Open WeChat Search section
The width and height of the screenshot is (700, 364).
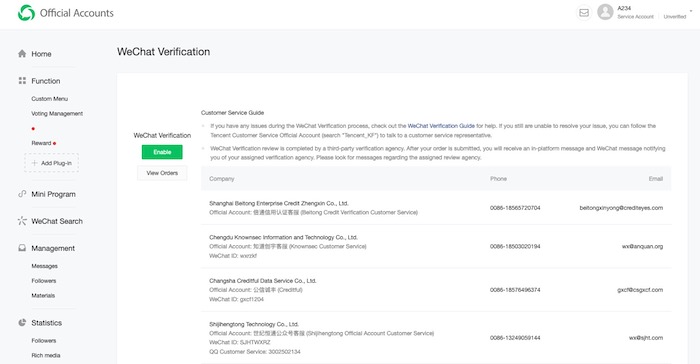[x=57, y=221]
